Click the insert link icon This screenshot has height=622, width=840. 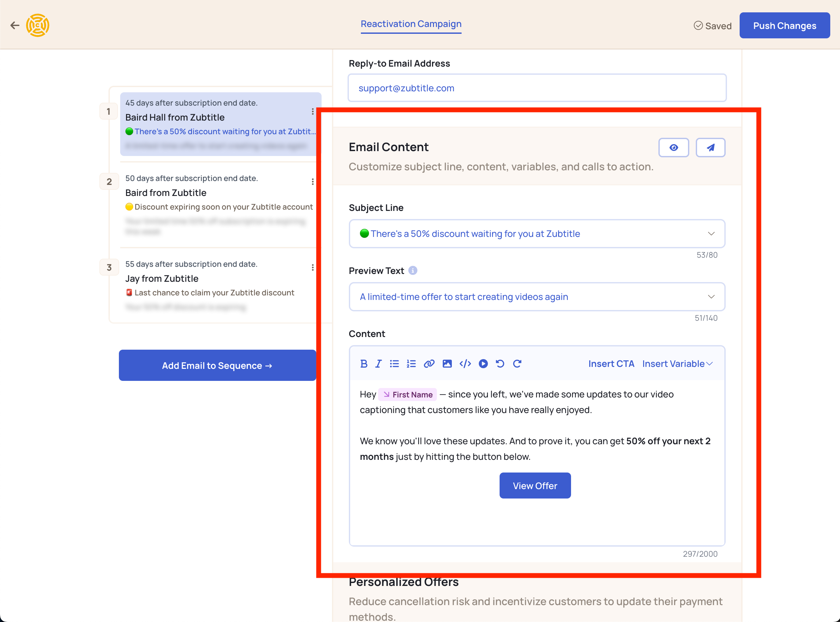pyautogui.click(x=429, y=364)
